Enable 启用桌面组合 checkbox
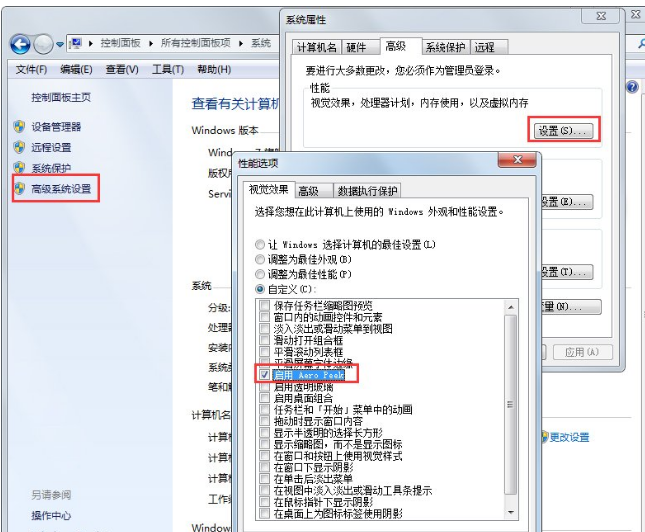645x532 pixels. pos(264,398)
